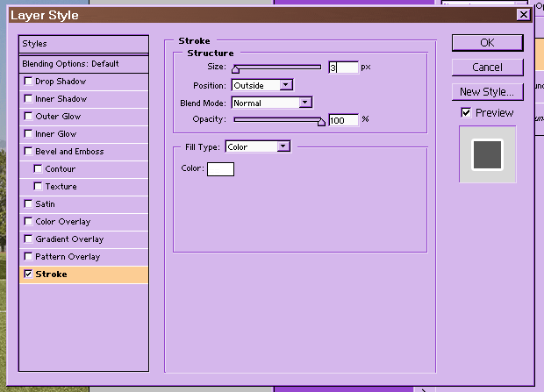Open the Fill Type dropdown
The height and width of the screenshot is (392, 544).
[x=257, y=146]
